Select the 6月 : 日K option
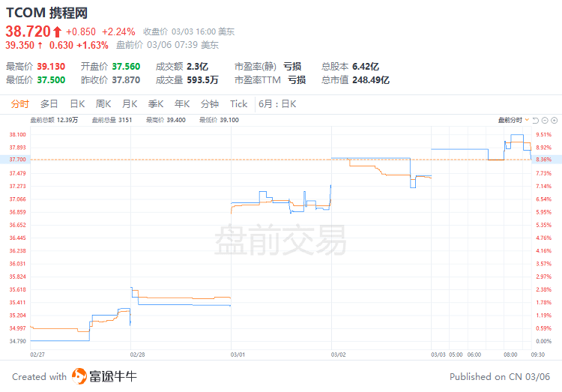Viewport: 562px width, 392px height. coord(277,104)
